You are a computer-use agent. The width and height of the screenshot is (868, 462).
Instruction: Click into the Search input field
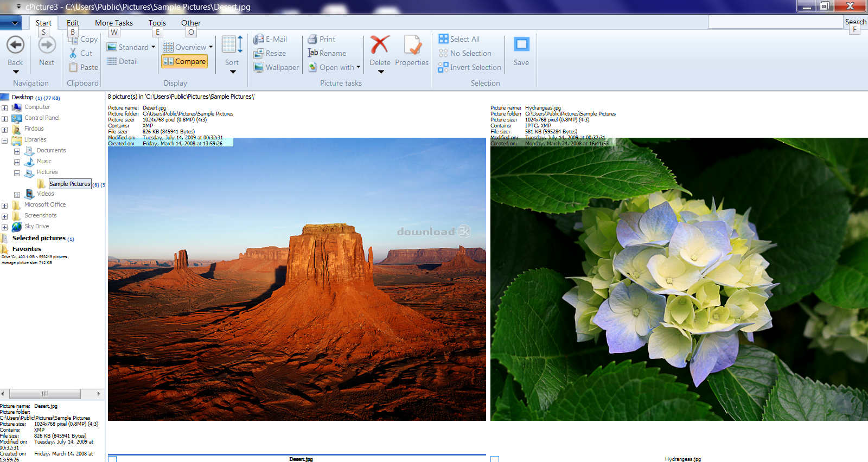775,22
